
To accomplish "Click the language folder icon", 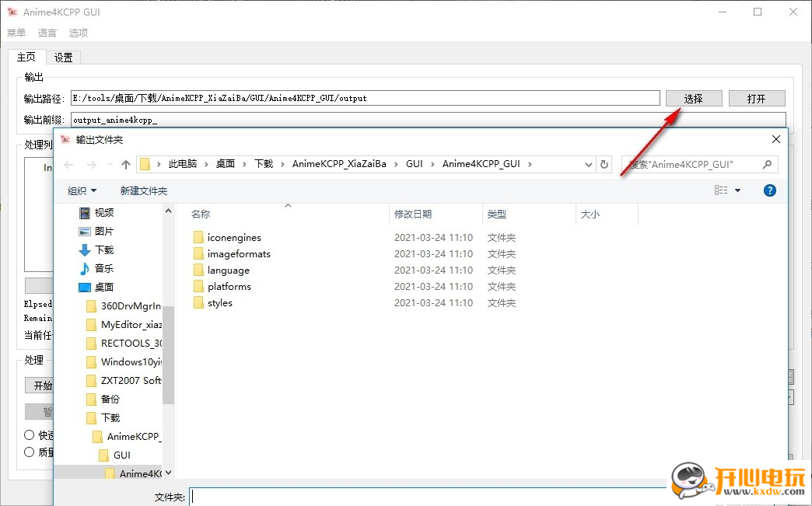I will click(x=198, y=270).
